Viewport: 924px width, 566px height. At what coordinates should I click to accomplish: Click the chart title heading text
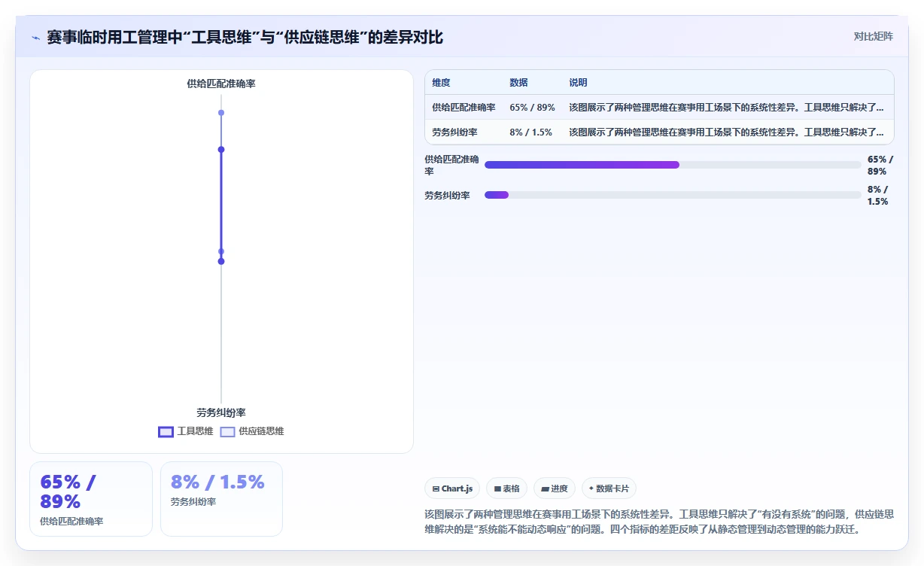245,38
